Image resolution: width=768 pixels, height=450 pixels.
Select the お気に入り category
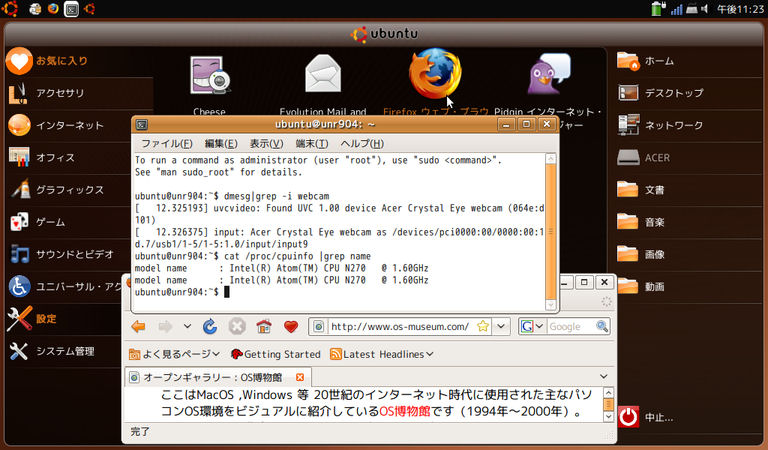(78, 61)
